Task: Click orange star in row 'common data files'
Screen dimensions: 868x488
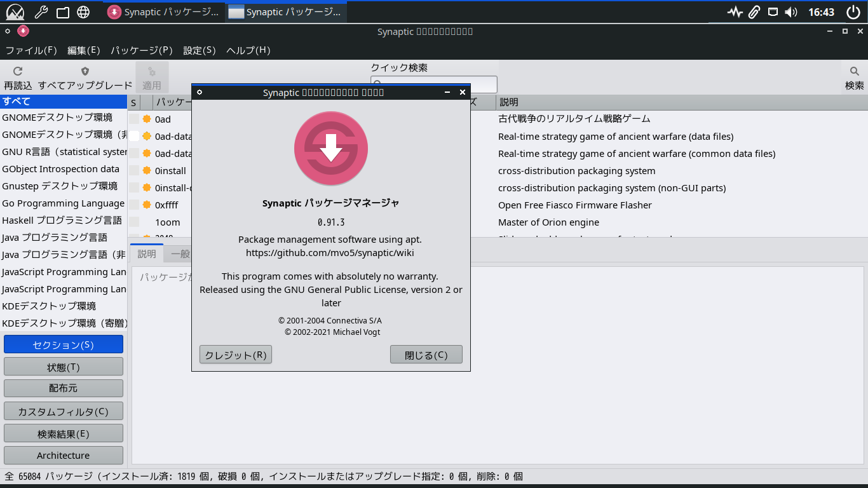Action: (x=147, y=153)
